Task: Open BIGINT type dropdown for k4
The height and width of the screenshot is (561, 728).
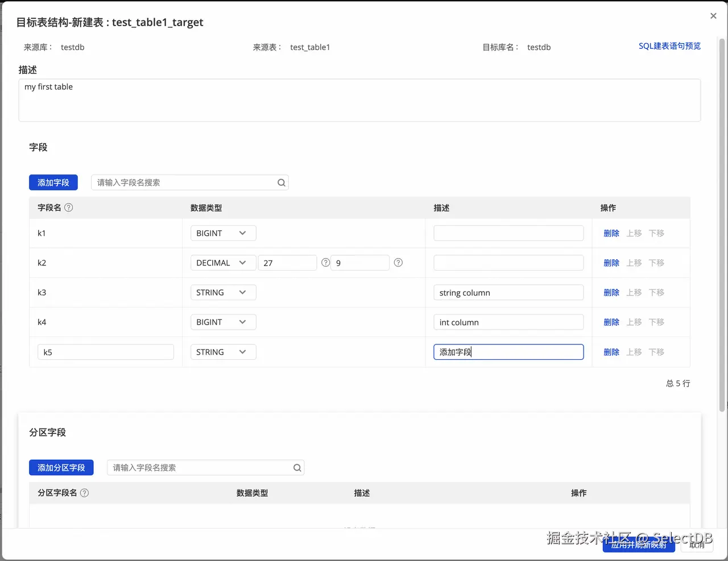Action: 223,322
